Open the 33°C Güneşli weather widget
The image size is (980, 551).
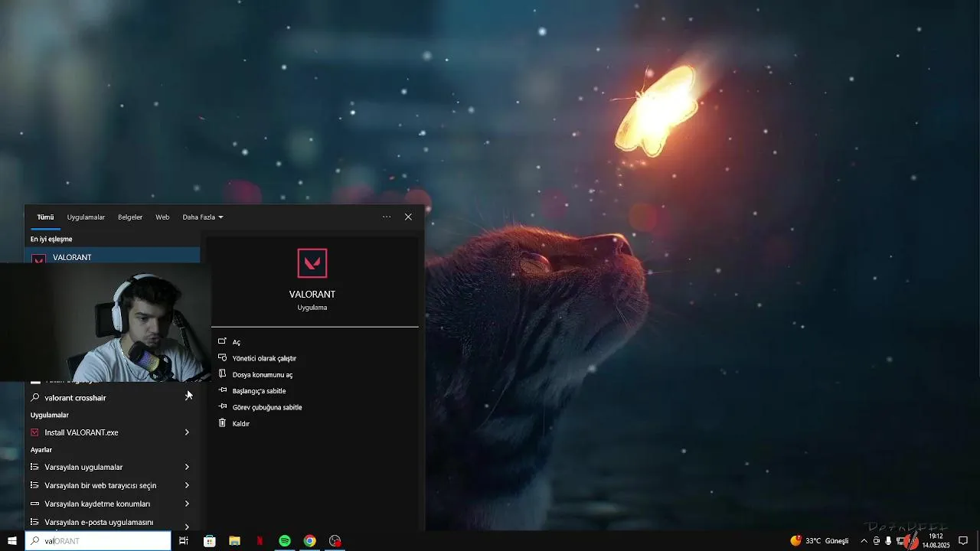tap(819, 541)
